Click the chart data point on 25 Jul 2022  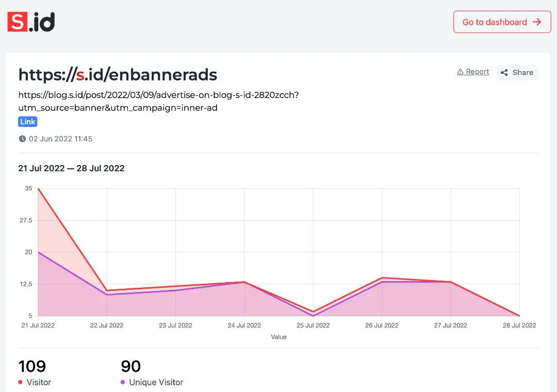click(313, 312)
